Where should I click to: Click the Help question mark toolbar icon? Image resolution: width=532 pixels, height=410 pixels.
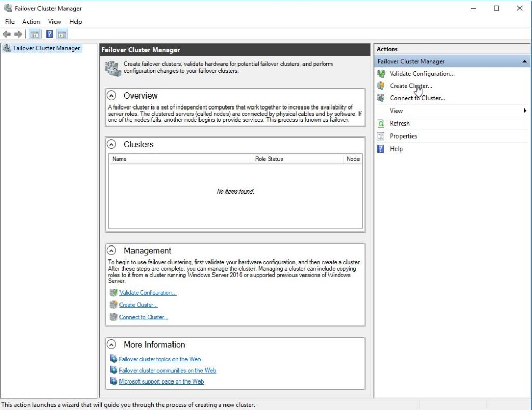pos(49,34)
